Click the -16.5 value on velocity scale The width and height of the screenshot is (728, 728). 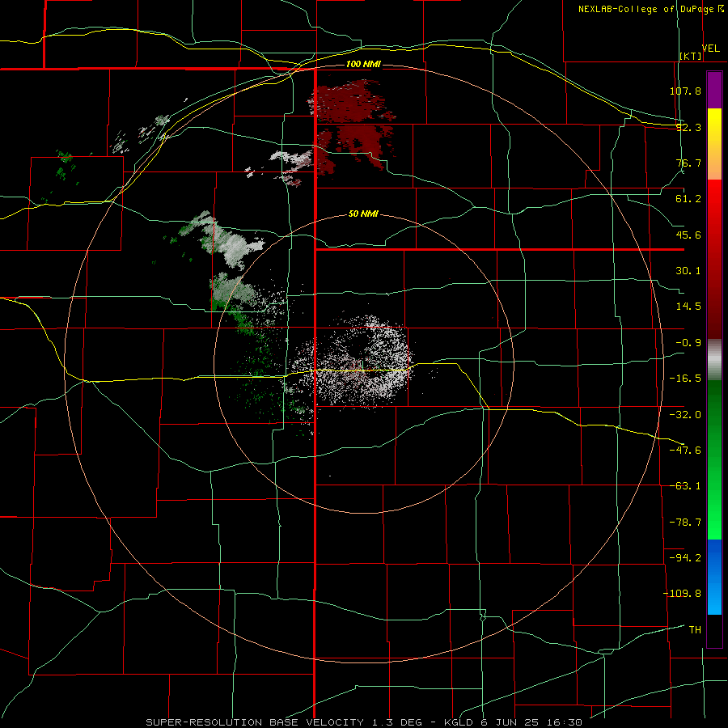click(x=685, y=379)
